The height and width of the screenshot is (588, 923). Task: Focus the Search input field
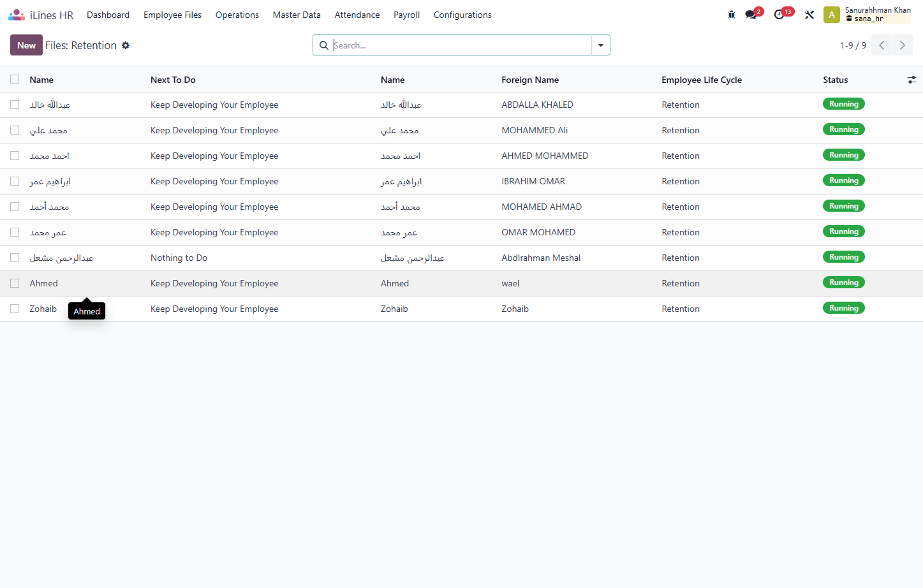tap(461, 45)
